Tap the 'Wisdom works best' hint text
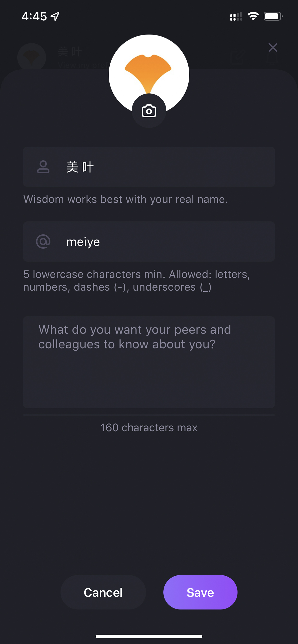The image size is (298, 644). [x=125, y=199]
